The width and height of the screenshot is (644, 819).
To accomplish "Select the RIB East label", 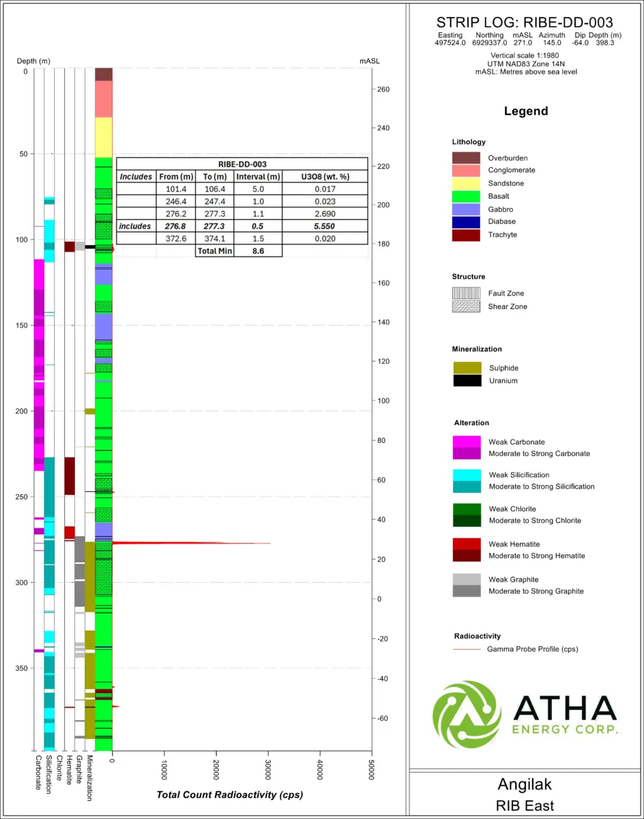I will pos(525,805).
